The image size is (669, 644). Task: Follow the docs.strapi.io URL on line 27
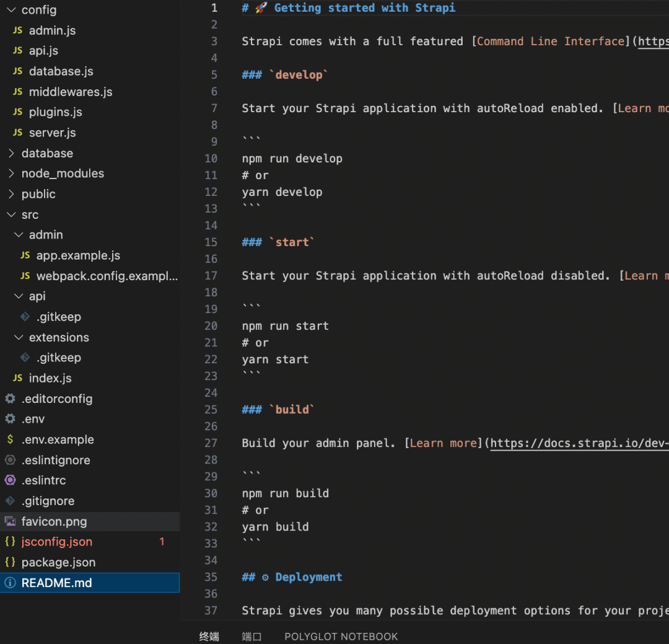(x=579, y=443)
